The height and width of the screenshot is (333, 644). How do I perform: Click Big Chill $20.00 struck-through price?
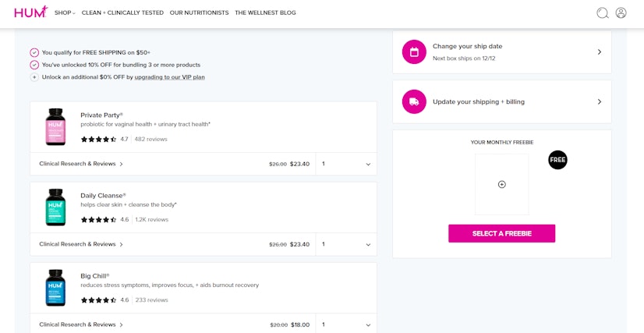tap(279, 324)
